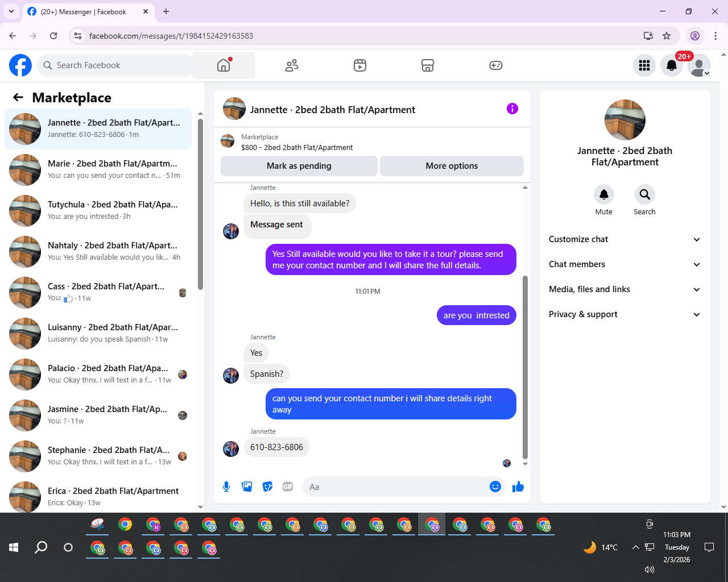Click the bookmark star in address bar

(x=667, y=36)
